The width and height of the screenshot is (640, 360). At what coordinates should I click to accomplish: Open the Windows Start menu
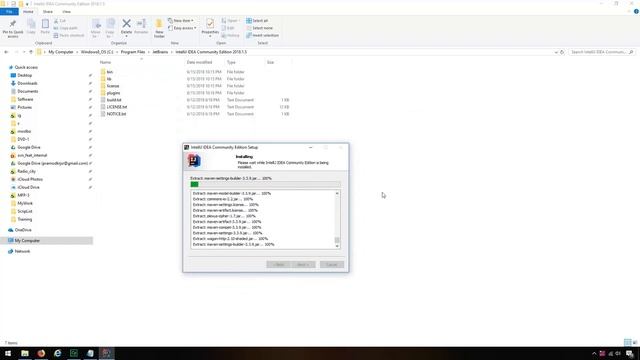[x=8, y=353]
